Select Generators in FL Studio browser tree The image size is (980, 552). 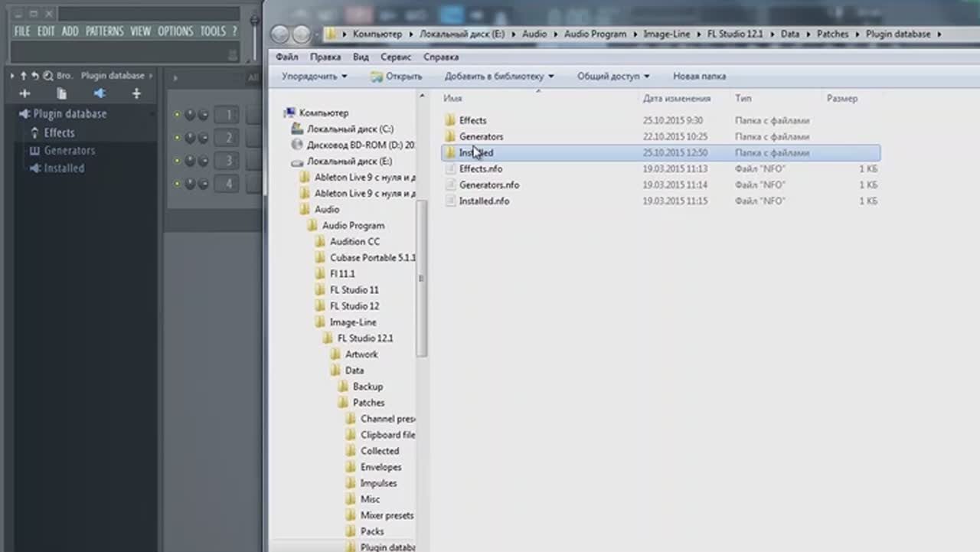(69, 151)
